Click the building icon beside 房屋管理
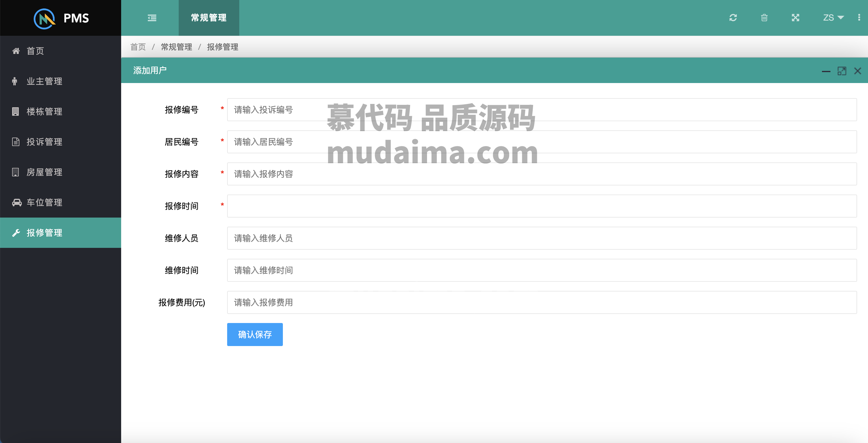Viewport: 868px width, 443px height. (15, 172)
